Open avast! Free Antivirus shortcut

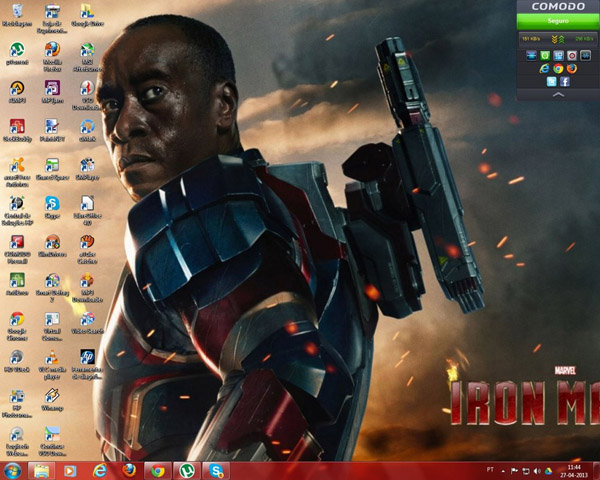pos(17,165)
